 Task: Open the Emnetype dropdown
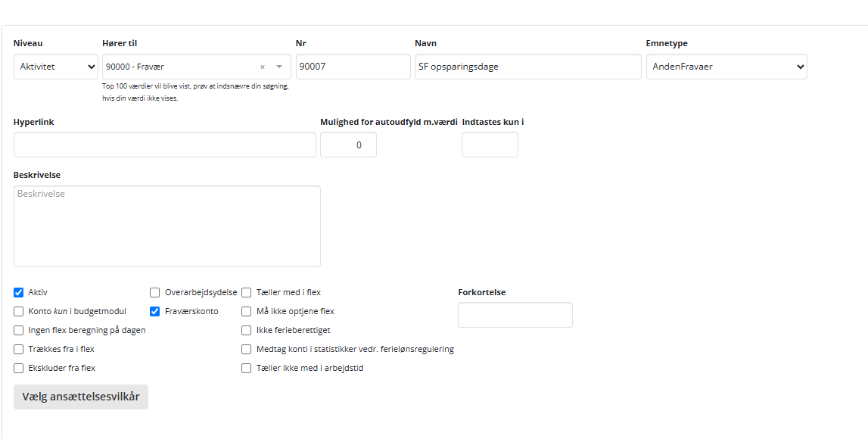pyautogui.click(x=726, y=67)
